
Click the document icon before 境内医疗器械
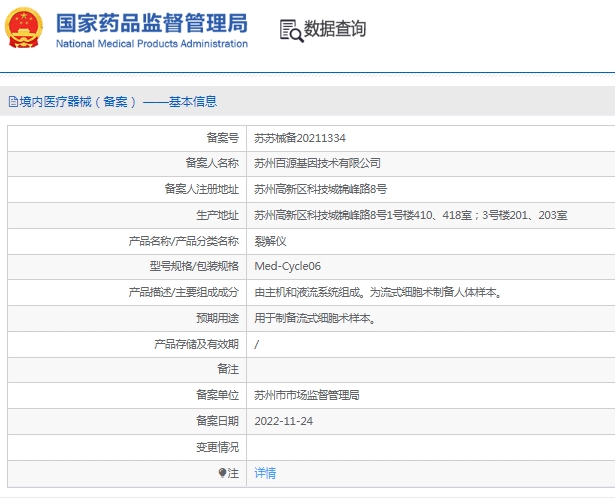click(13, 102)
